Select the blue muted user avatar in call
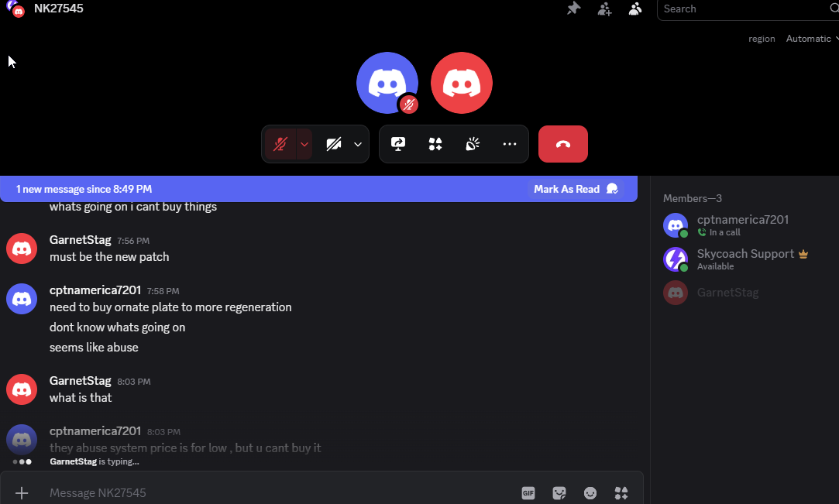The height and width of the screenshot is (504, 839). coord(387,83)
